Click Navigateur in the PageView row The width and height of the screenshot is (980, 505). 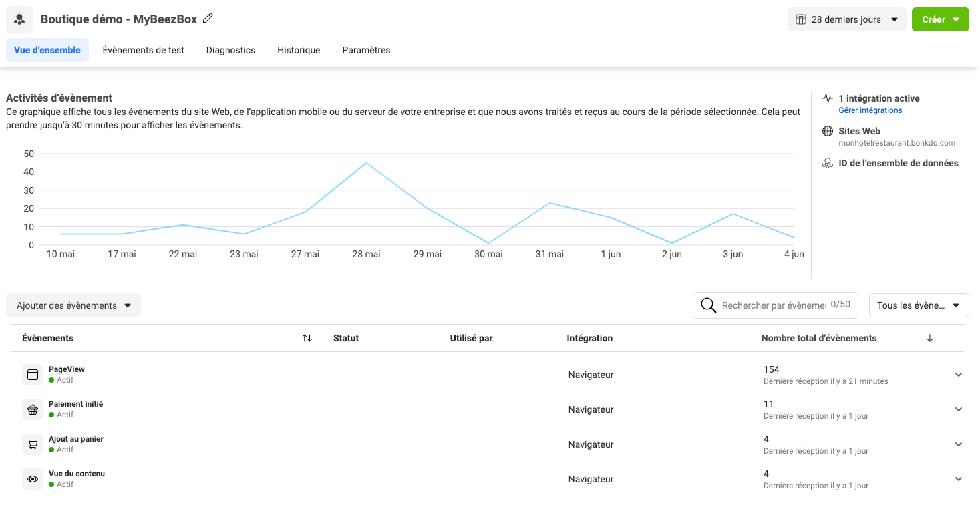coord(591,375)
